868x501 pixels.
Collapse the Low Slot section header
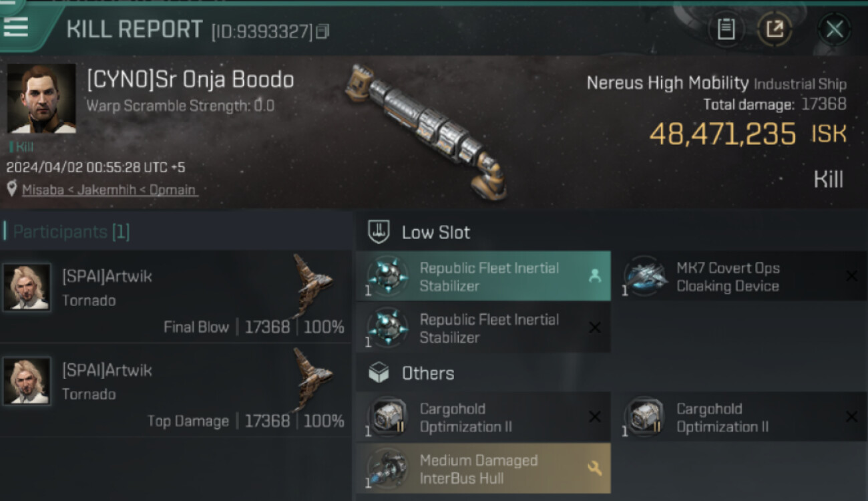tap(435, 232)
